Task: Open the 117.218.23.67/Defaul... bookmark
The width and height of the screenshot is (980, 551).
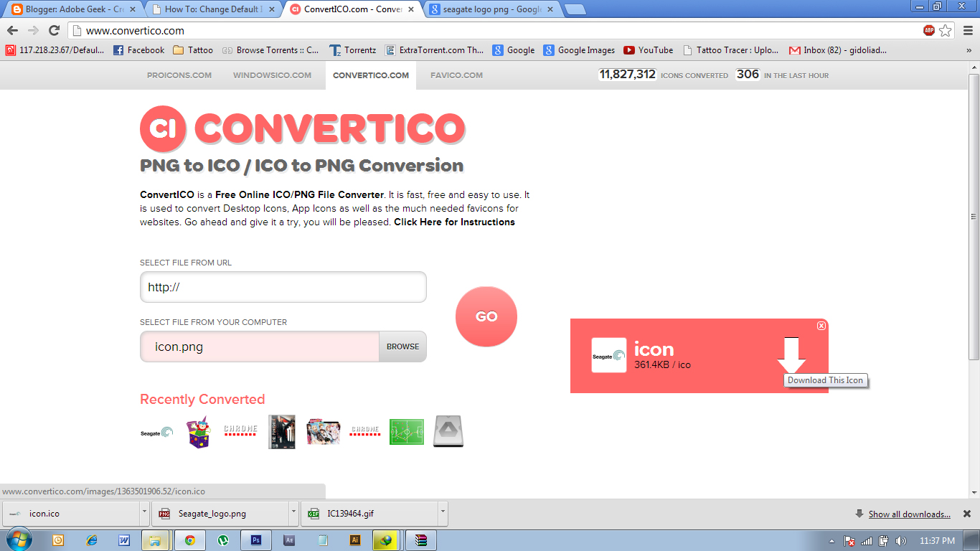Action: pos(55,50)
